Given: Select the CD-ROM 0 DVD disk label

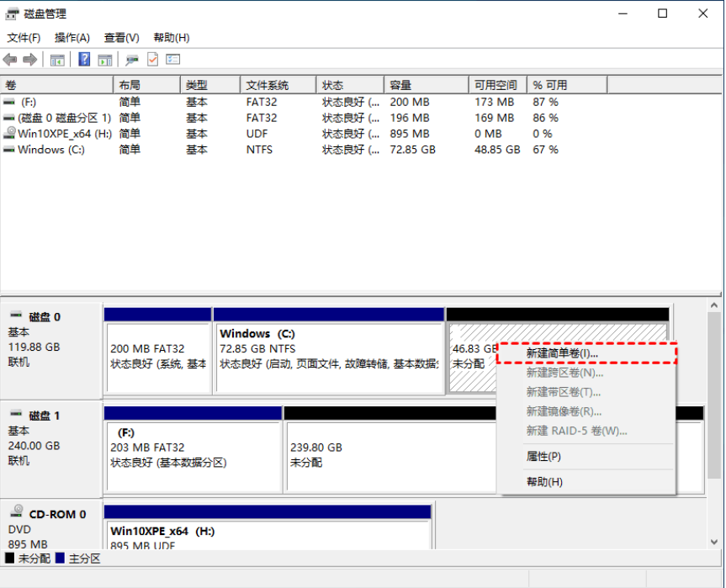Looking at the screenshot, I should tap(51, 526).
